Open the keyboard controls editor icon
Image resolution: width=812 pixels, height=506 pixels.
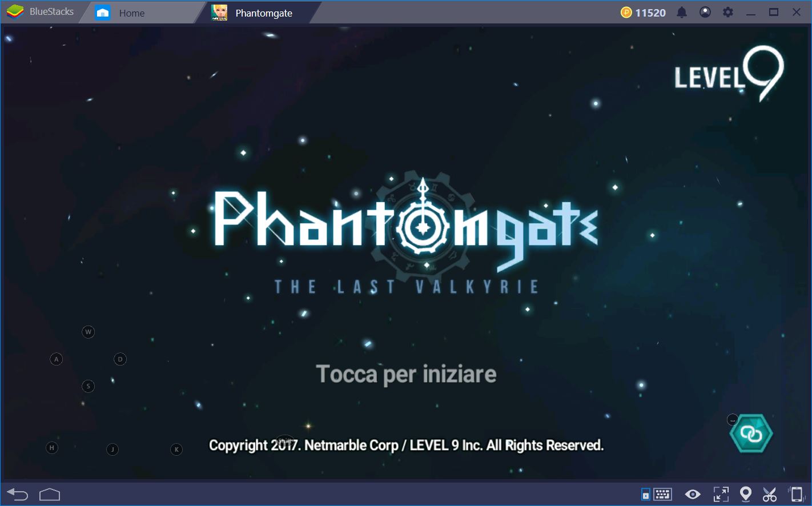pyautogui.click(x=662, y=494)
